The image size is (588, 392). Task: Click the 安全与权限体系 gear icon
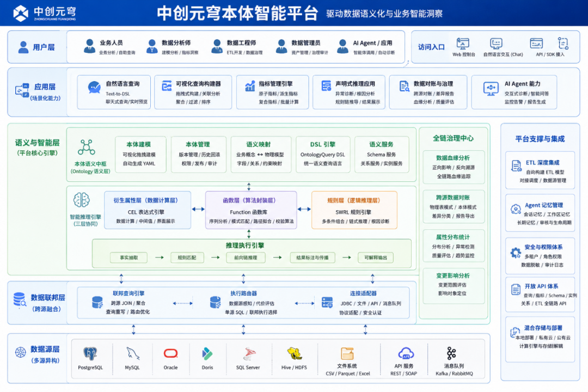tap(516, 253)
